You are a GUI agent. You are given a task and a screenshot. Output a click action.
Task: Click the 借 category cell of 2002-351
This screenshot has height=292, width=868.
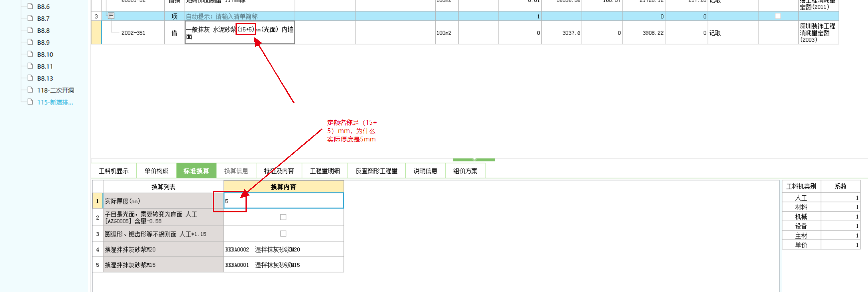pyautogui.click(x=174, y=33)
